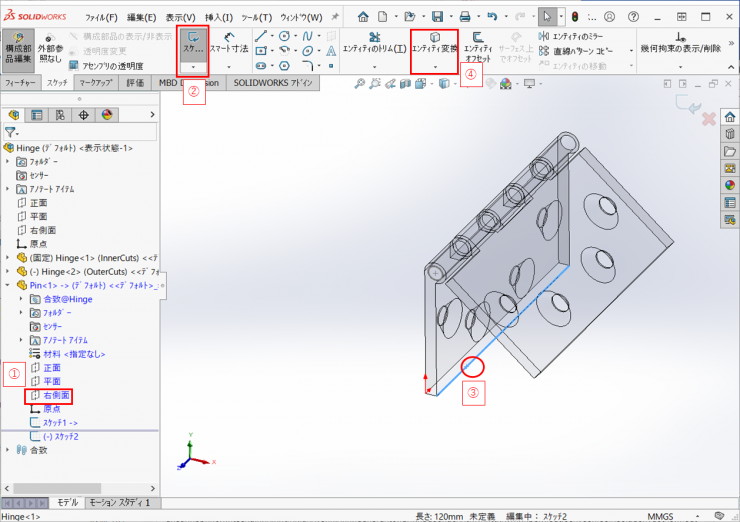Click the traffic-light Rebuild icon
This screenshot has width=740, height=522.
coord(574,17)
